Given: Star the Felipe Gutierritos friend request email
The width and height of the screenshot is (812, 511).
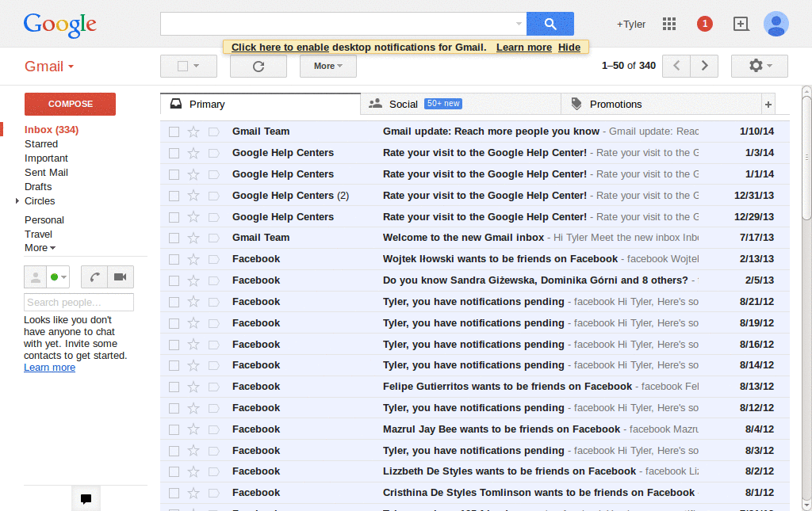Looking at the screenshot, I should pos(193,387).
